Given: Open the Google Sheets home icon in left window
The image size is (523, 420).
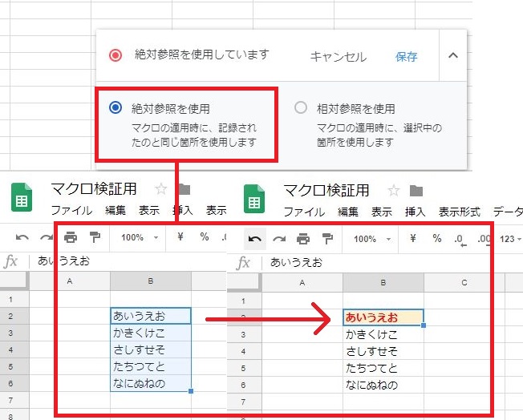Looking at the screenshot, I should [x=22, y=197].
